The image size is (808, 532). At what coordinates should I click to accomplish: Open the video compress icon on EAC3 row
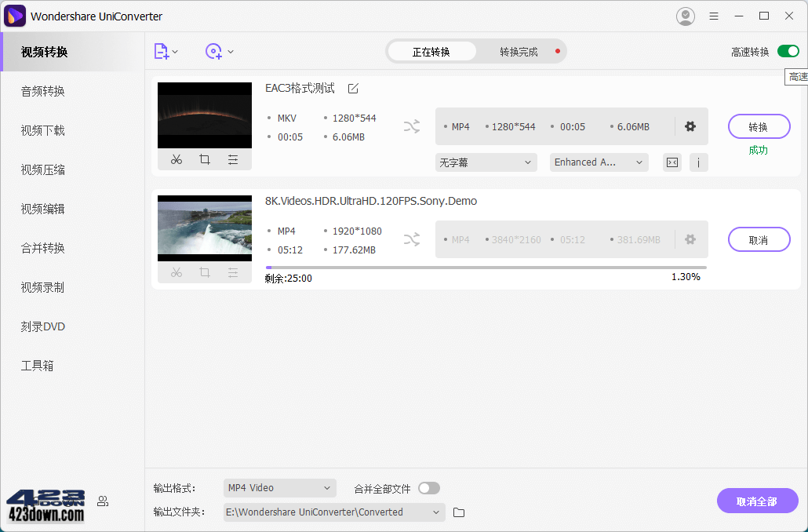pos(672,162)
